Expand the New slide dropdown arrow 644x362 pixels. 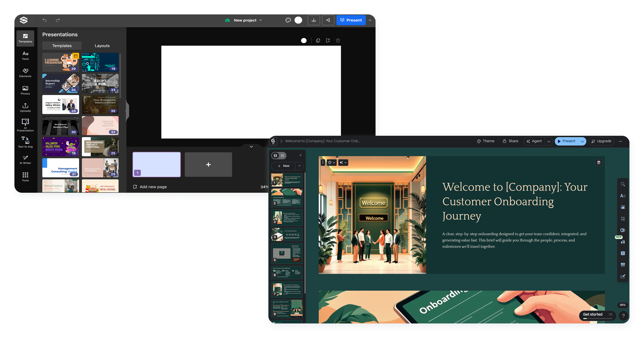tap(299, 166)
